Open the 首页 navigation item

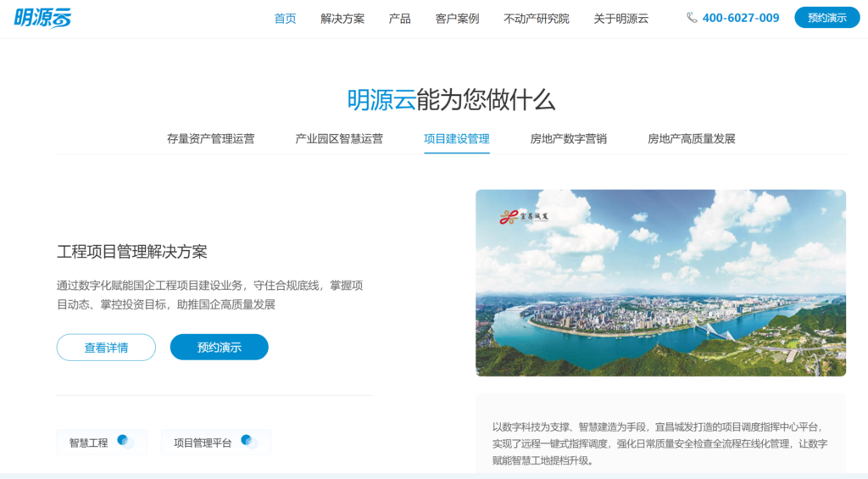(x=285, y=18)
